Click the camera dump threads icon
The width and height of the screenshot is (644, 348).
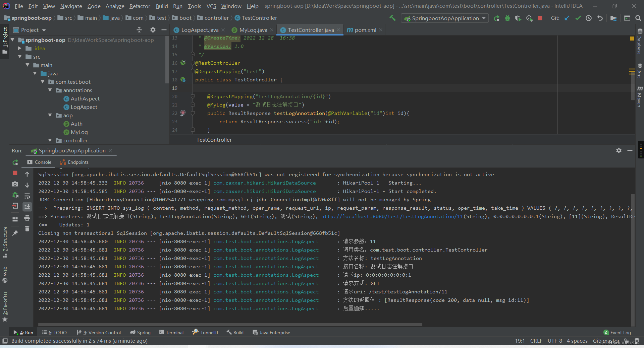click(15, 184)
